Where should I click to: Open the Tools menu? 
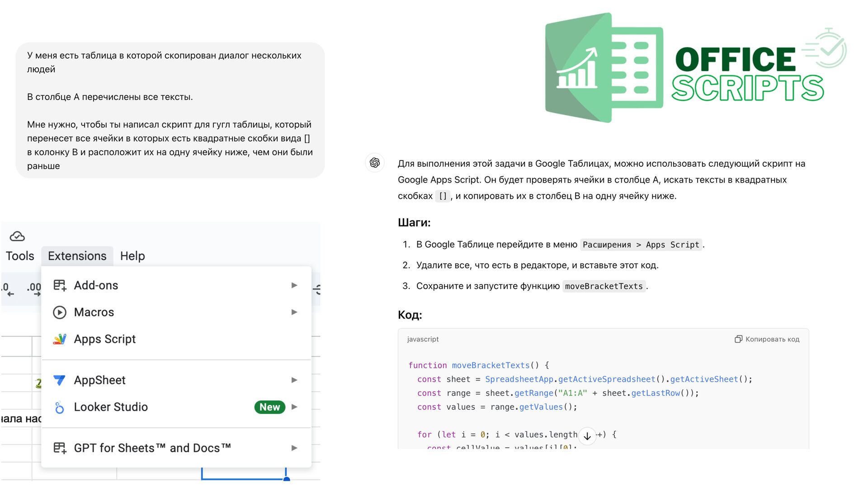click(x=20, y=256)
